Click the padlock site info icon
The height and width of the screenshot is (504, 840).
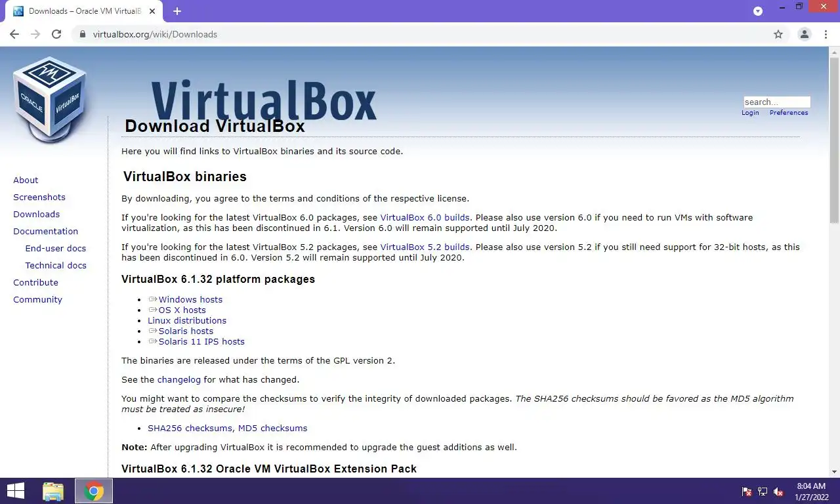(x=83, y=34)
